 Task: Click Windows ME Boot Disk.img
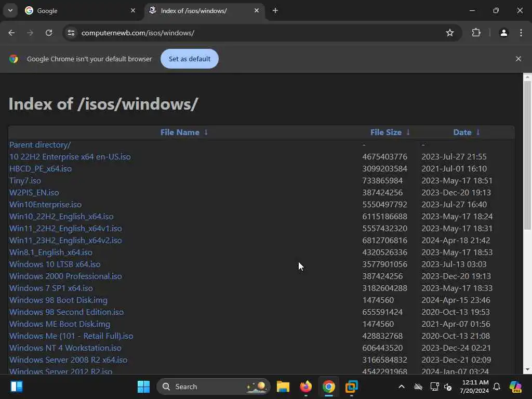[60, 324]
